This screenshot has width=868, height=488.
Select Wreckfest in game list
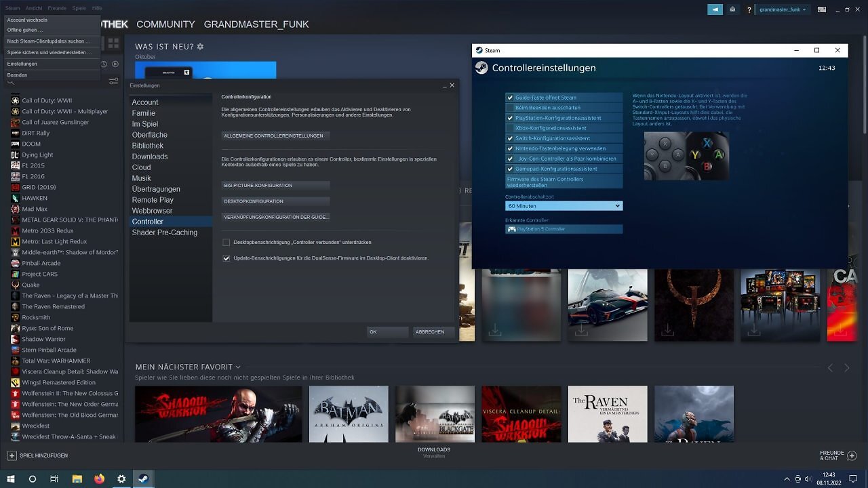36,426
